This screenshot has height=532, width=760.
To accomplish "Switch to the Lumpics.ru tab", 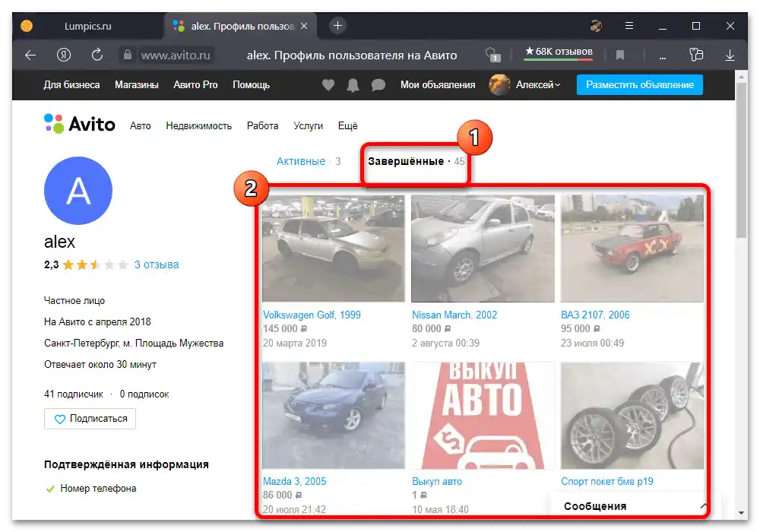I will pos(87,26).
